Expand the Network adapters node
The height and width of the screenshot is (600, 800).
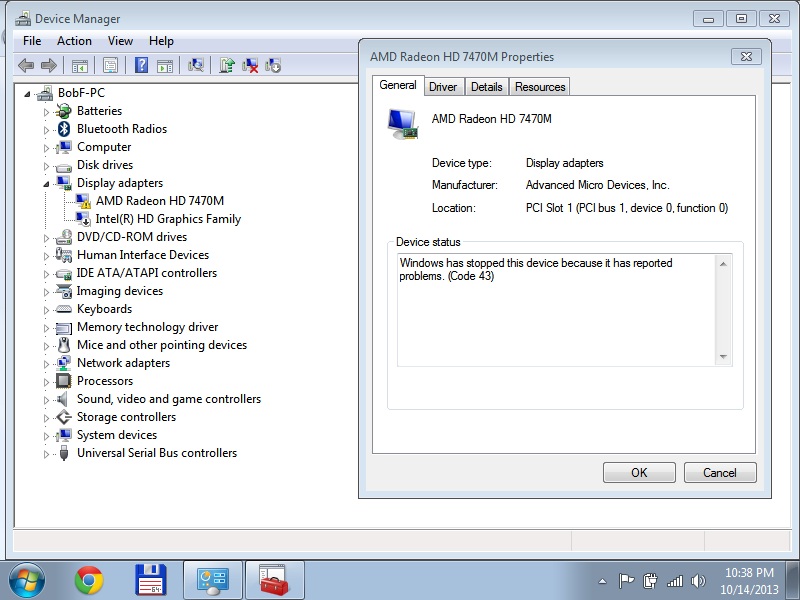tap(46, 364)
